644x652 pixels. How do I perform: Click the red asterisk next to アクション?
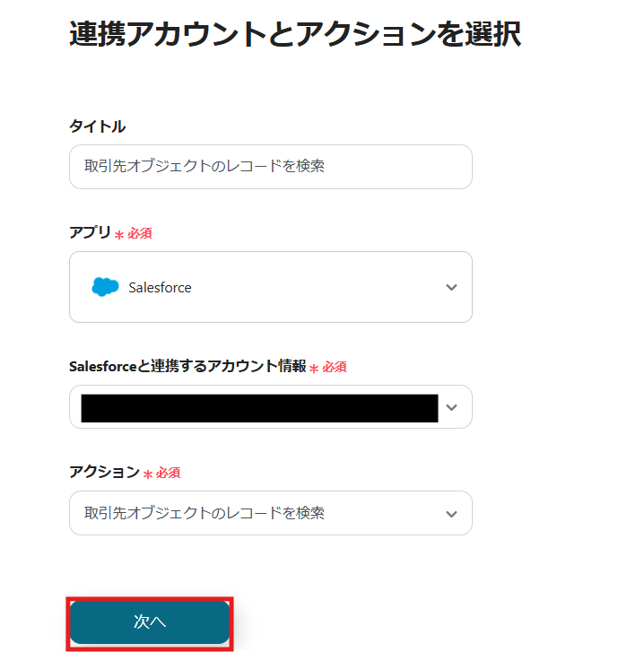(x=148, y=474)
